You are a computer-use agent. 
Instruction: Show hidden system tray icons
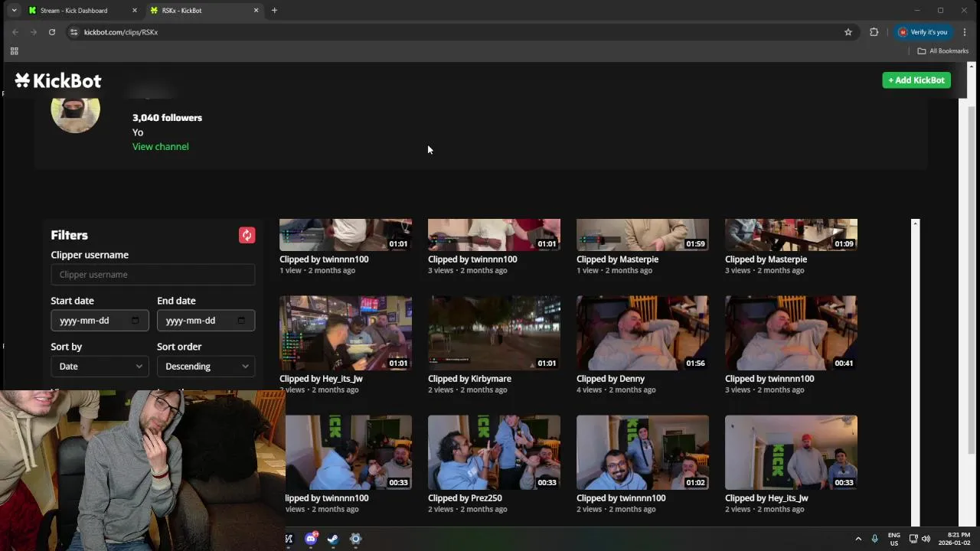point(858,539)
